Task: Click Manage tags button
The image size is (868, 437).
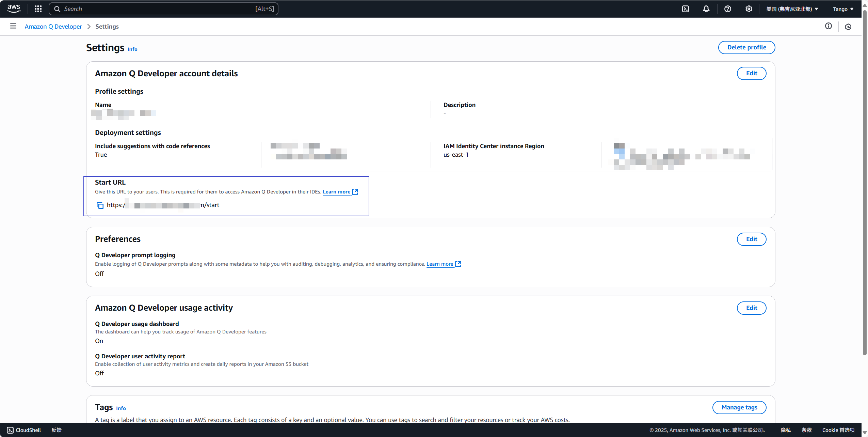Action: (x=739, y=407)
